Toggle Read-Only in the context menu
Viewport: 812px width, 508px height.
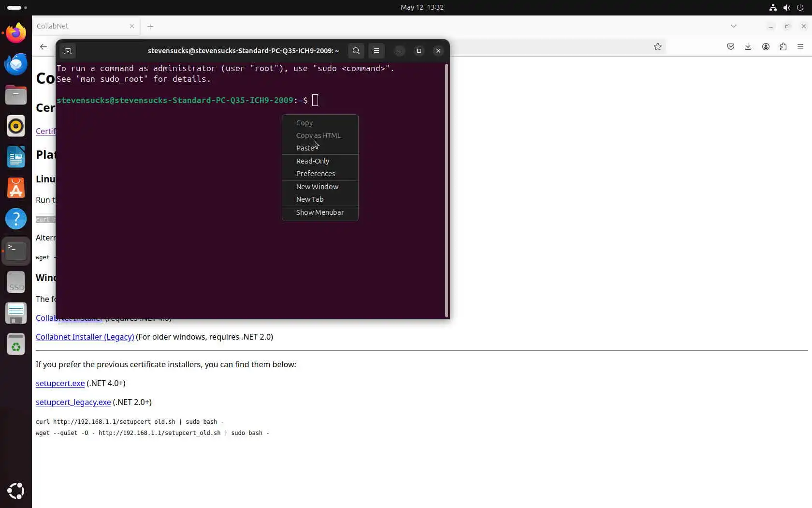320,161
